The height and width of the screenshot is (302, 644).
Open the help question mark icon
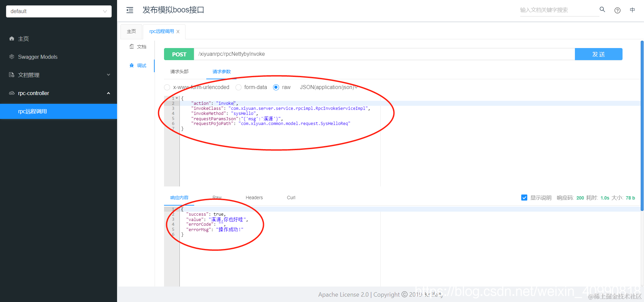click(618, 10)
